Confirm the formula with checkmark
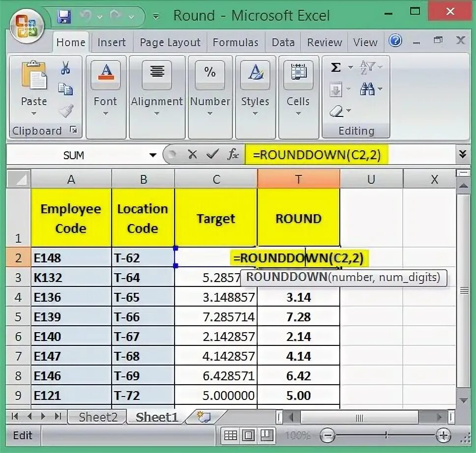This screenshot has width=476, height=453. [x=212, y=154]
